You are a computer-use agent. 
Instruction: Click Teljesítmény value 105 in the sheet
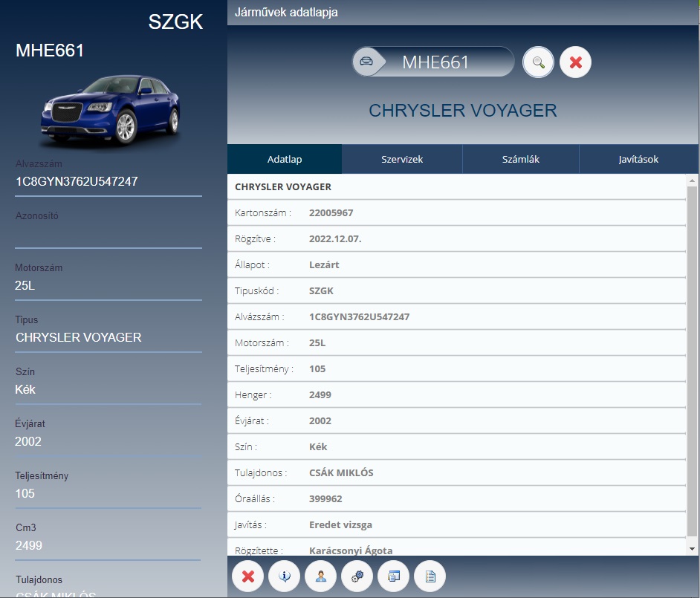pos(317,368)
